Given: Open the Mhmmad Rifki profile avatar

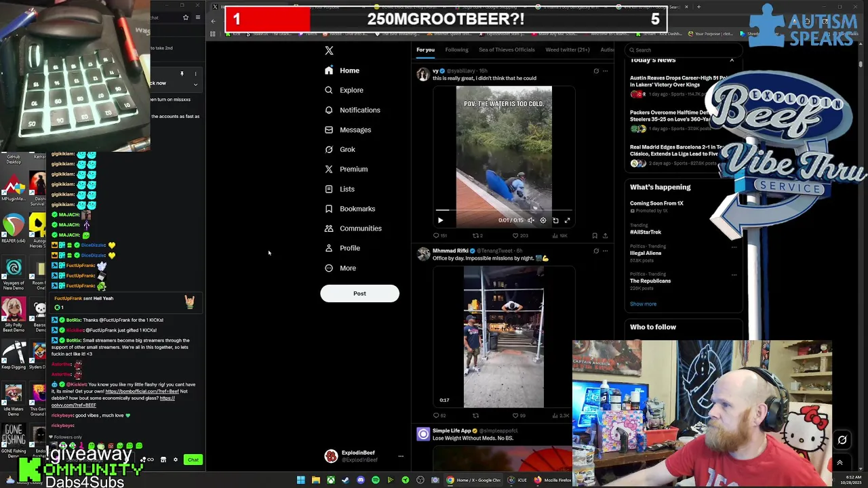Looking at the screenshot, I should (x=423, y=254).
